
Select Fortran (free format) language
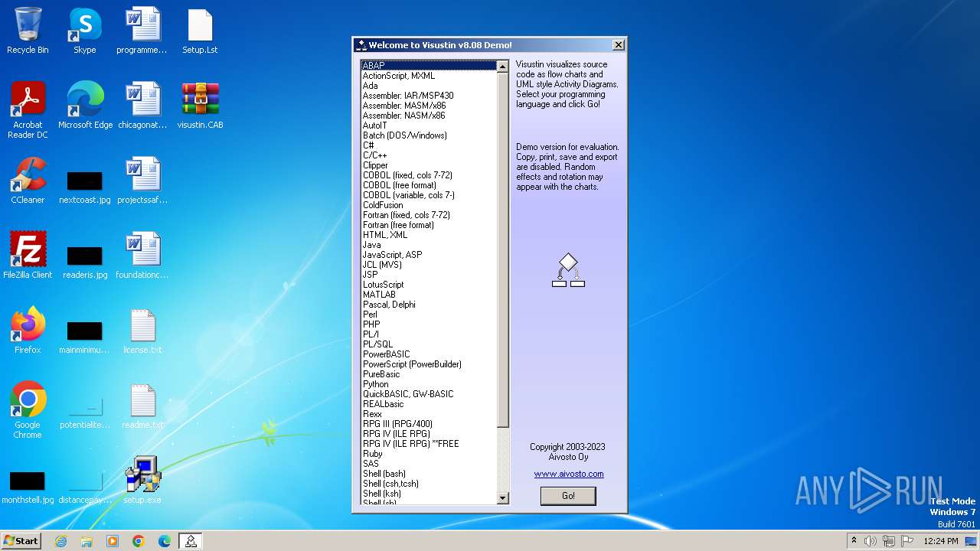coord(429,225)
